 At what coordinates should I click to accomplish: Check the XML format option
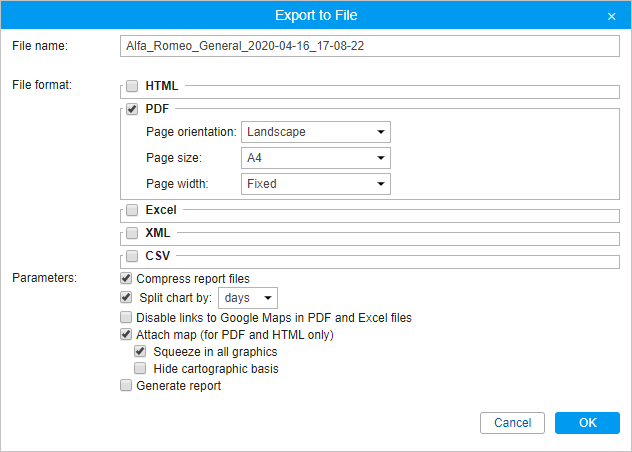coord(132,233)
